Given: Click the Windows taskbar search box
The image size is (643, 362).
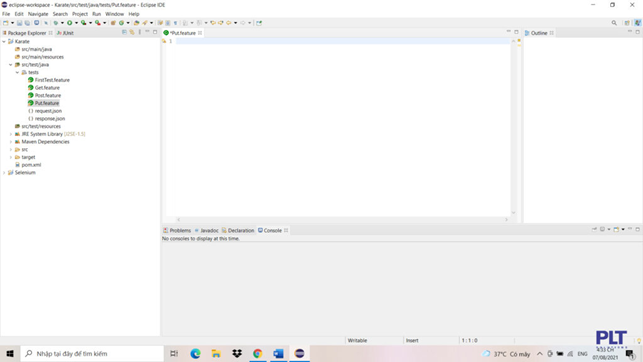Looking at the screenshot, I should (92, 353).
